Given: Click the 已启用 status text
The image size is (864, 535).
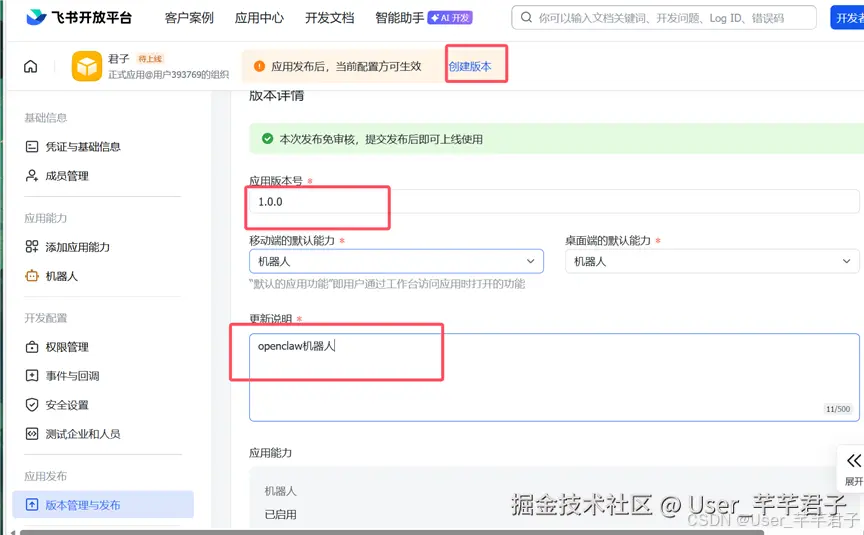Looking at the screenshot, I should [x=280, y=515].
